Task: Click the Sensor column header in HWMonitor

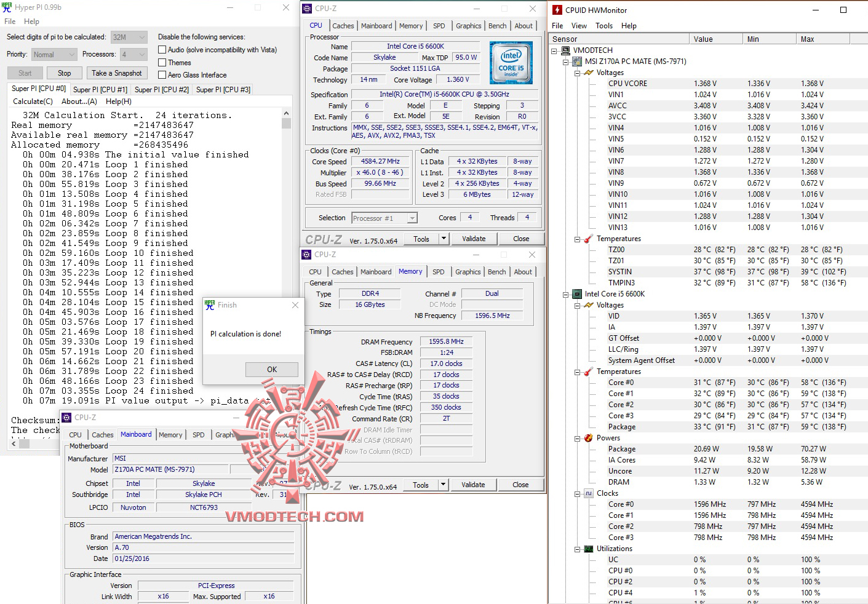Action: 619,39
